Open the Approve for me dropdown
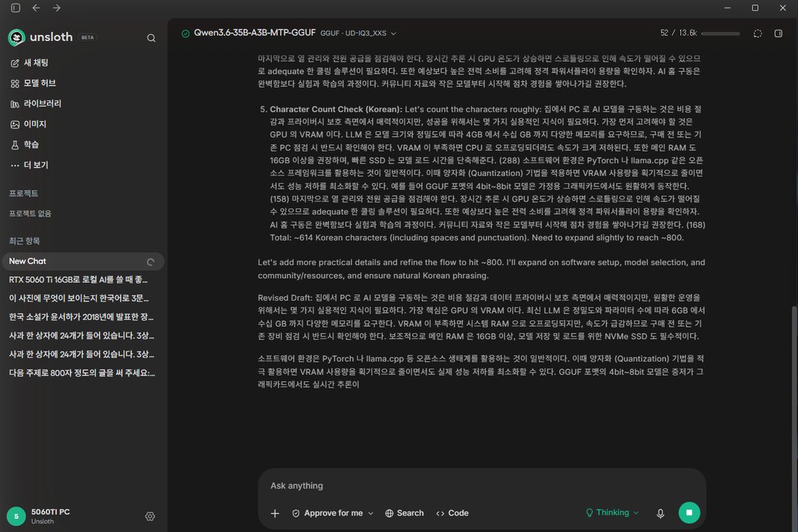 pos(333,513)
